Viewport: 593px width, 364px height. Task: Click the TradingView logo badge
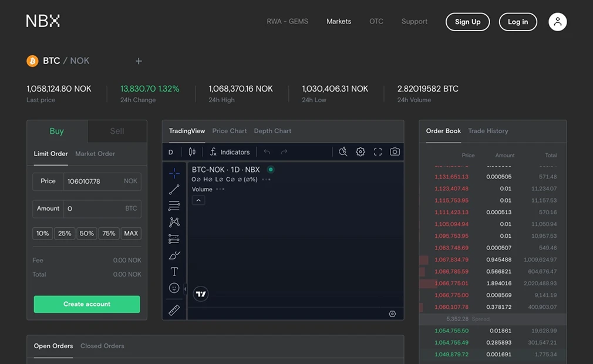[x=201, y=294]
